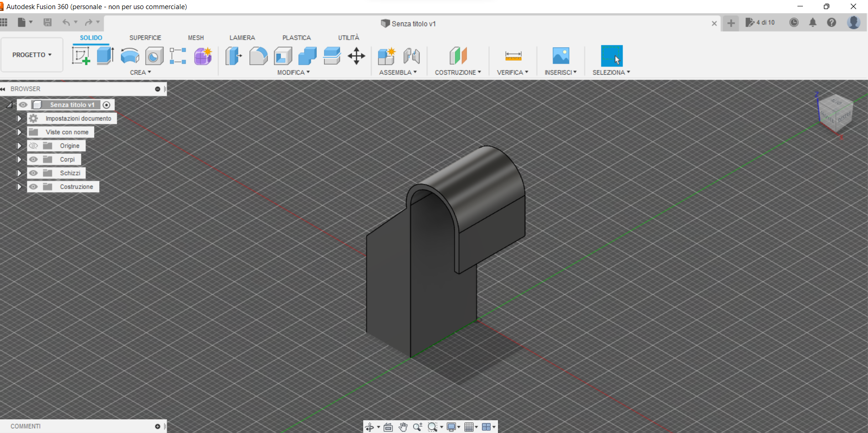Toggle visibility of Senza titolo v1 component

[23, 105]
